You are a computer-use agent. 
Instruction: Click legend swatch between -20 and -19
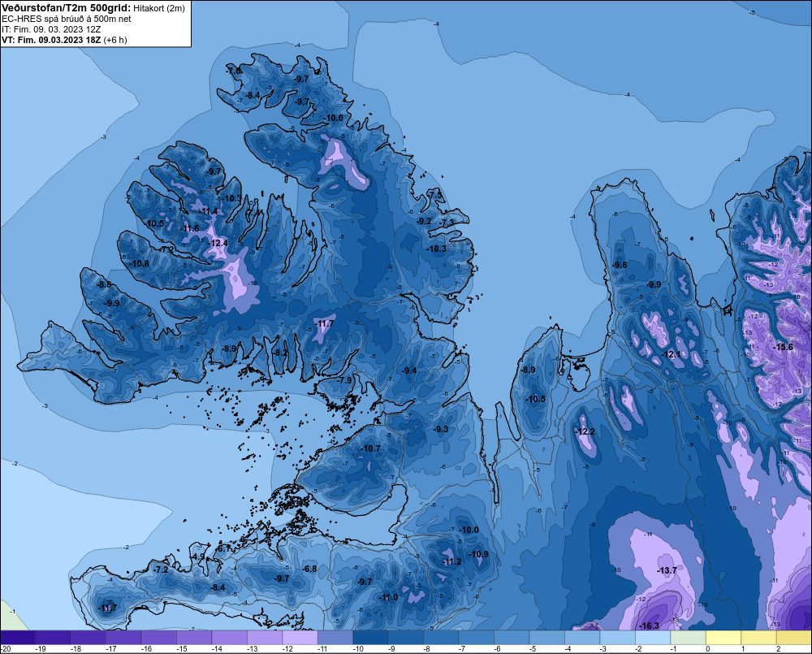point(18,638)
